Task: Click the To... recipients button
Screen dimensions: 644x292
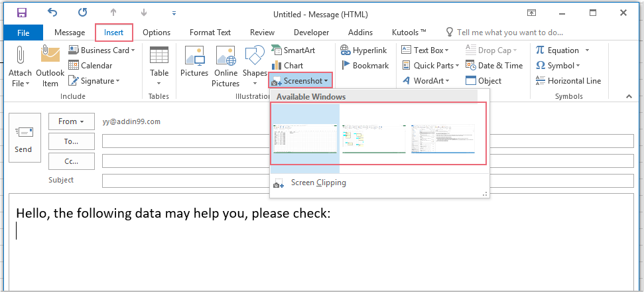Action: (x=71, y=141)
